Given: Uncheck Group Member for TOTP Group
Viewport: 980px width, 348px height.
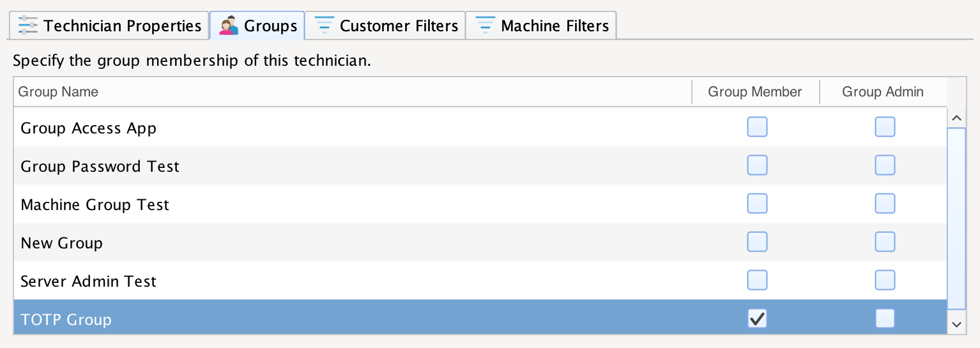Looking at the screenshot, I should pyautogui.click(x=757, y=319).
